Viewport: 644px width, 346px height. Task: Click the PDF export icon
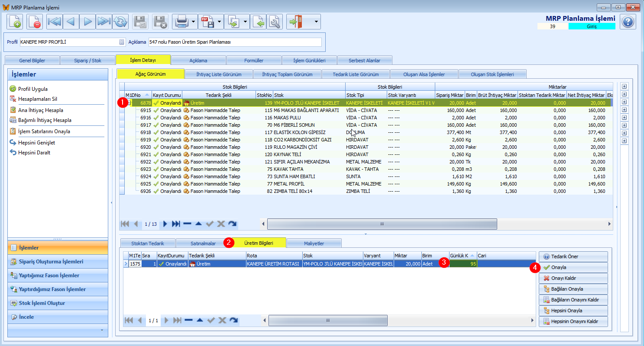click(207, 21)
